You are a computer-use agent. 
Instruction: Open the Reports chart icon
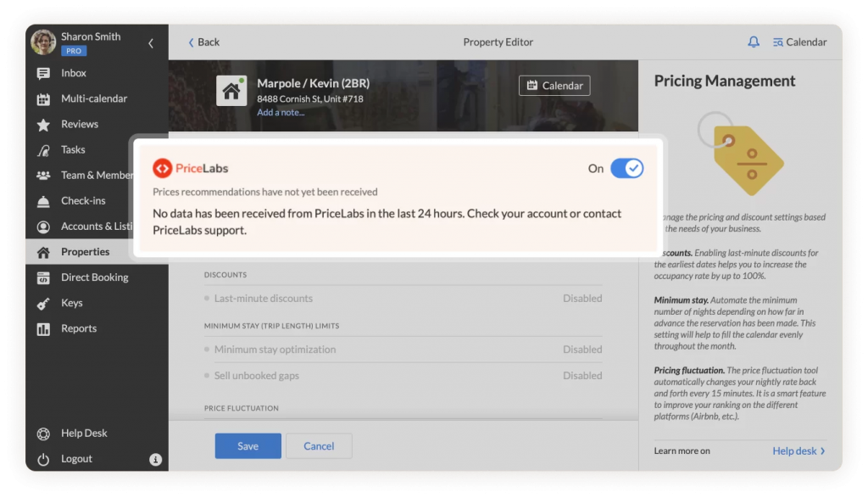[43, 329]
